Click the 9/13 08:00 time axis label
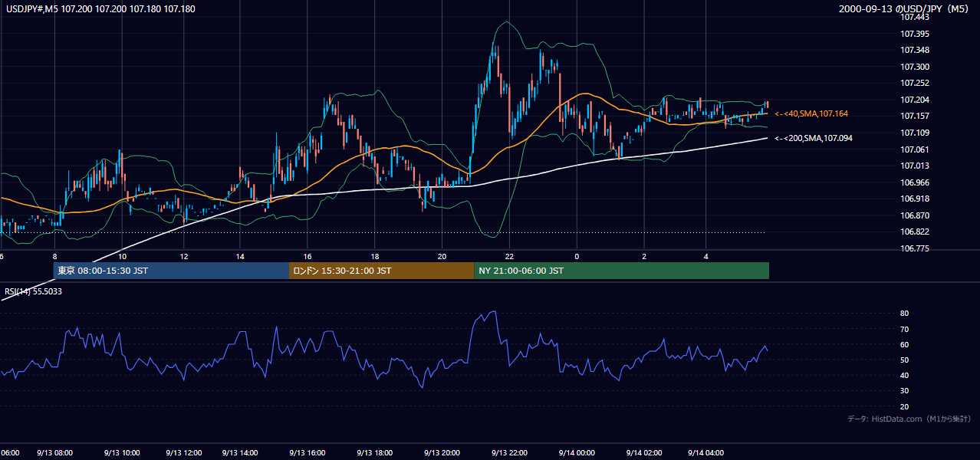This screenshot has width=980, height=460. tap(54, 453)
